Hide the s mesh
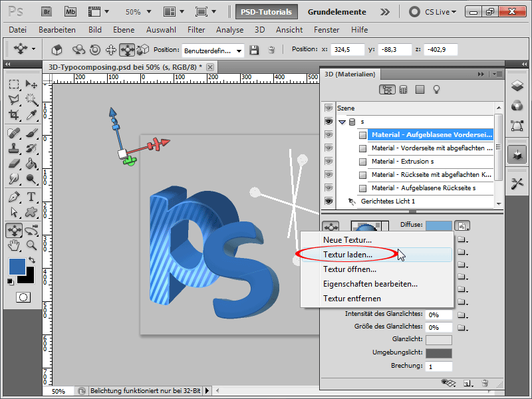Image resolution: width=532 pixels, height=399 pixels. pos(328,122)
